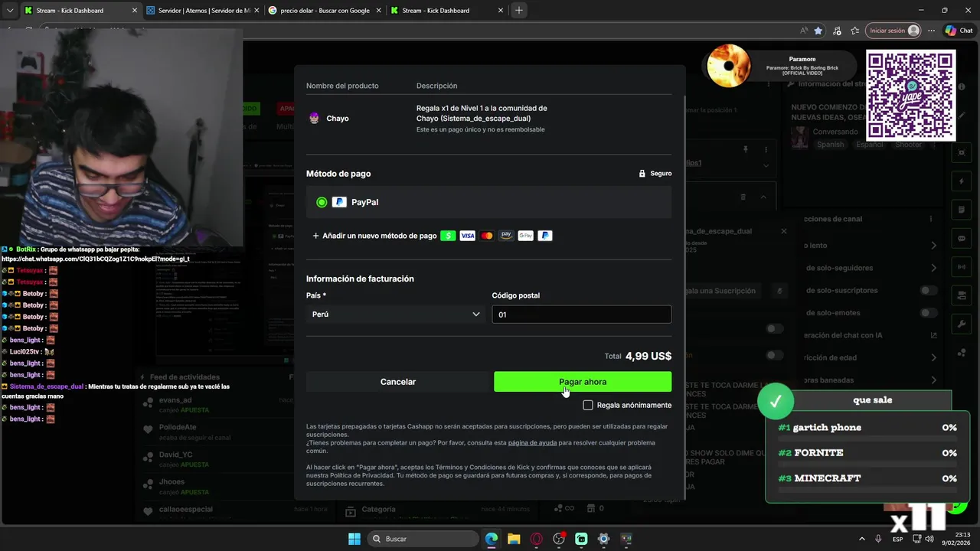980x551 pixels.
Task: Click the Amazon Pay icon
Action: point(506,236)
